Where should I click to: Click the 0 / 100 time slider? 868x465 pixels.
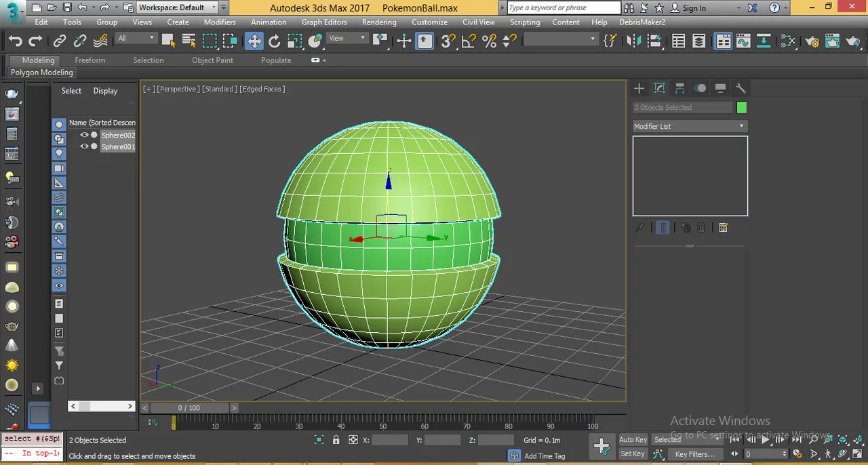click(189, 408)
